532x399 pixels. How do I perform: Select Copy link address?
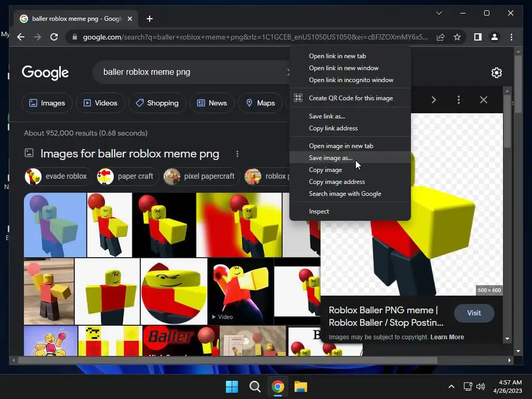point(350,128)
